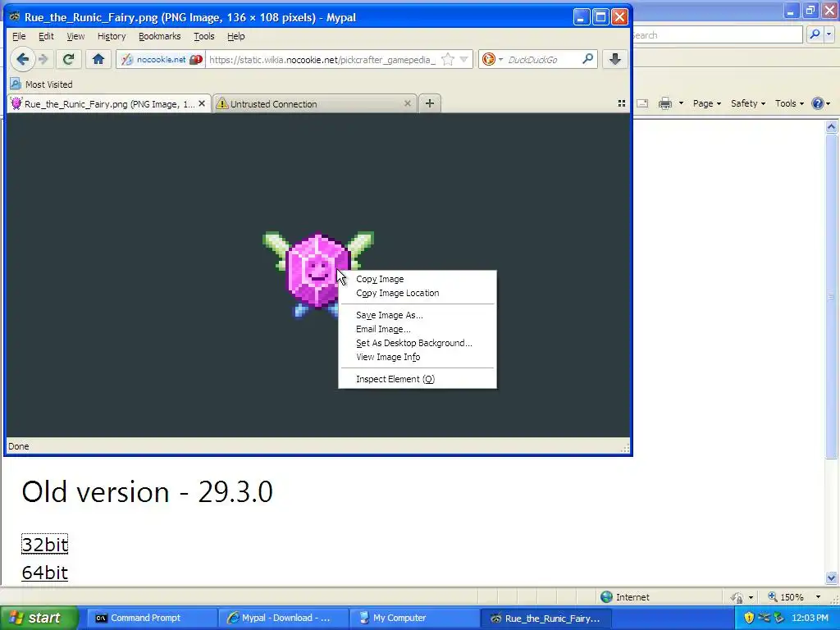Viewport: 840px width, 630px height.
Task: Click the IE scrollbar down arrow
Action: coord(832,577)
